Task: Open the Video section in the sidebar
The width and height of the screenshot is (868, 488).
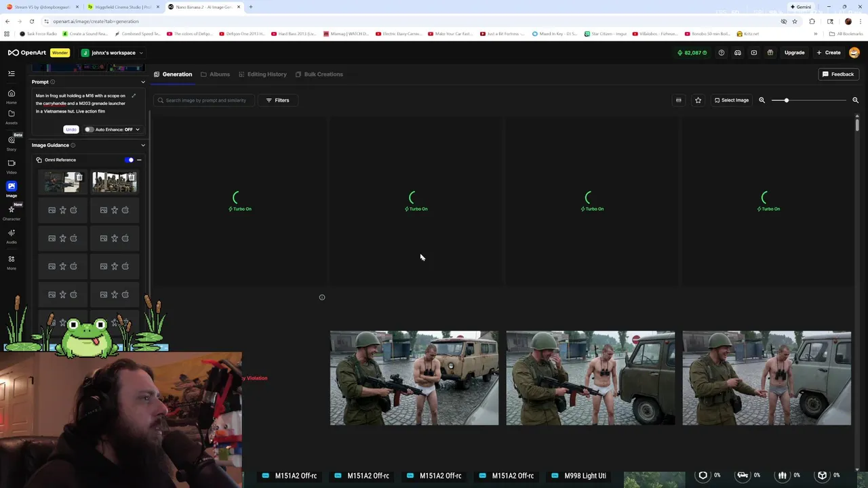Action: pyautogui.click(x=12, y=166)
